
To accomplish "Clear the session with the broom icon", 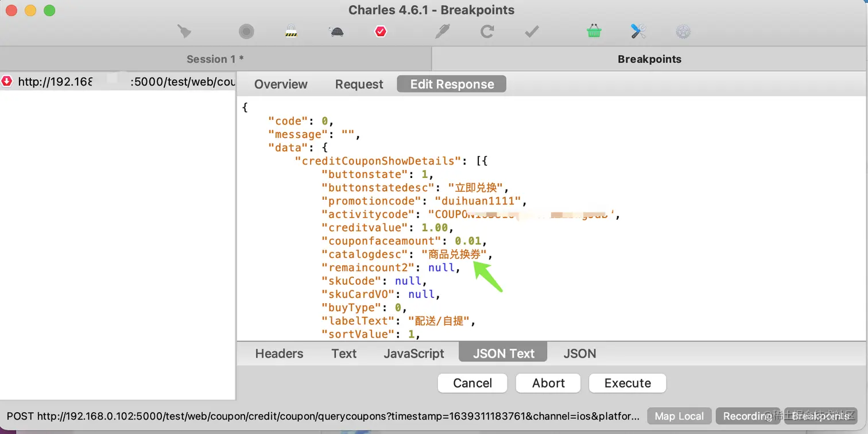I will coord(184,31).
